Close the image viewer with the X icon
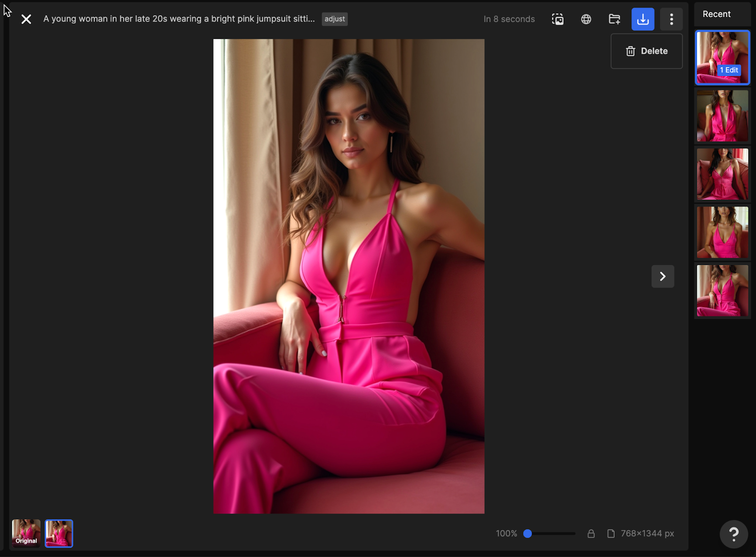This screenshot has height=557, width=756. click(x=26, y=19)
